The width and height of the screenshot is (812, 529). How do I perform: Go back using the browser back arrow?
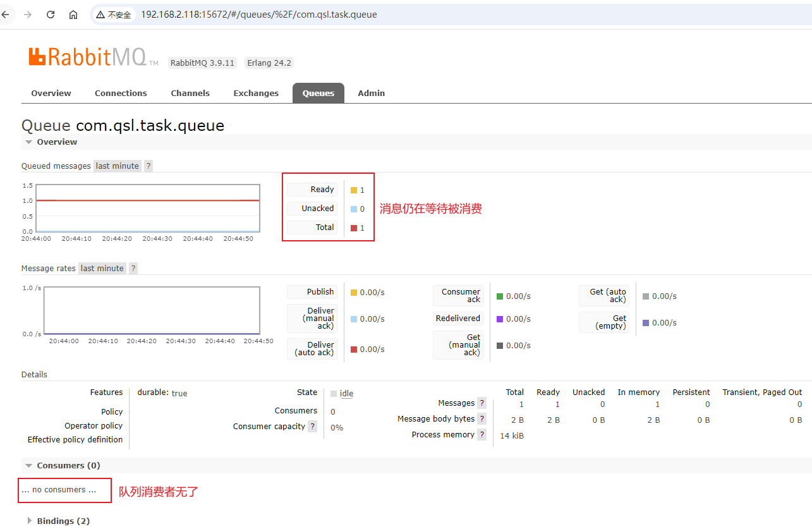click(5, 15)
